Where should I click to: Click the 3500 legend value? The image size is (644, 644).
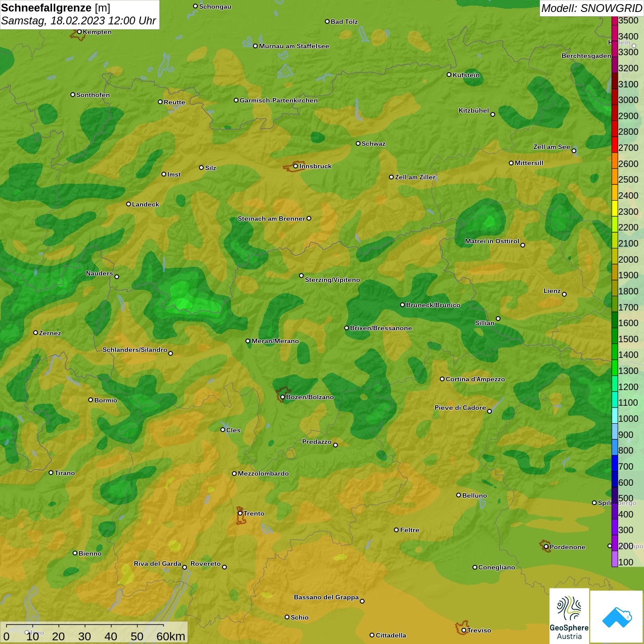click(x=628, y=20)
